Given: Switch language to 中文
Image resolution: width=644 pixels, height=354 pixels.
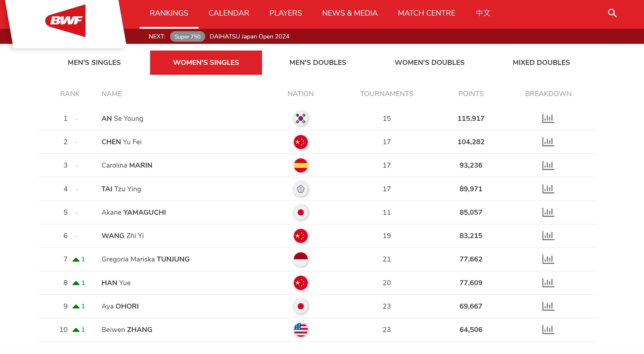Looking at the screenshot, I should click(x=483, y=13).
